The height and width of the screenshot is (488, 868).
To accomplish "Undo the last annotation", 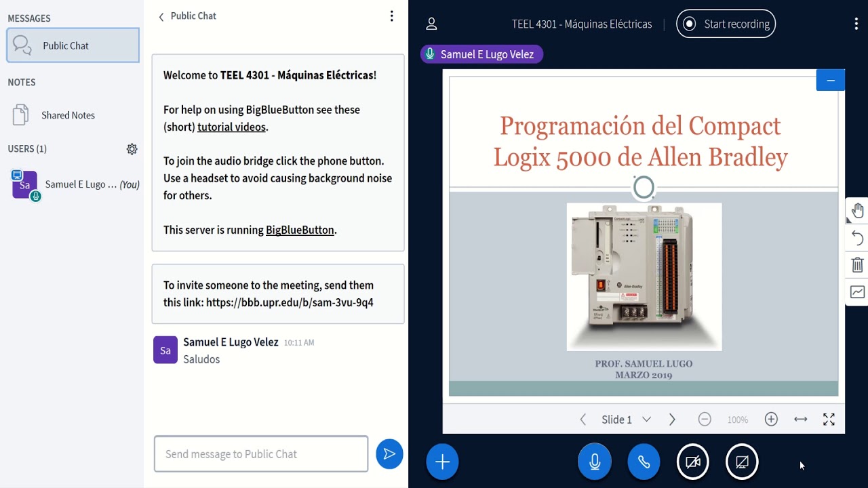I will point(857,238).
